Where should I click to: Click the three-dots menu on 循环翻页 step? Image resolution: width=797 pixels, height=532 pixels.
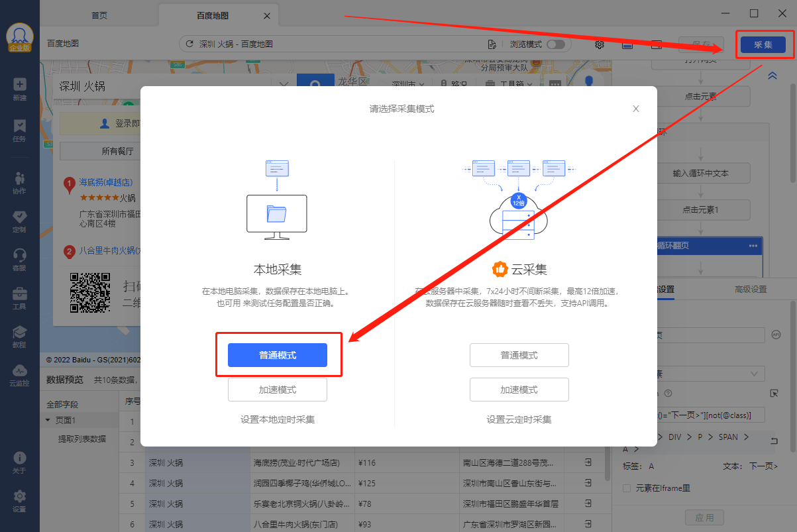753,246
